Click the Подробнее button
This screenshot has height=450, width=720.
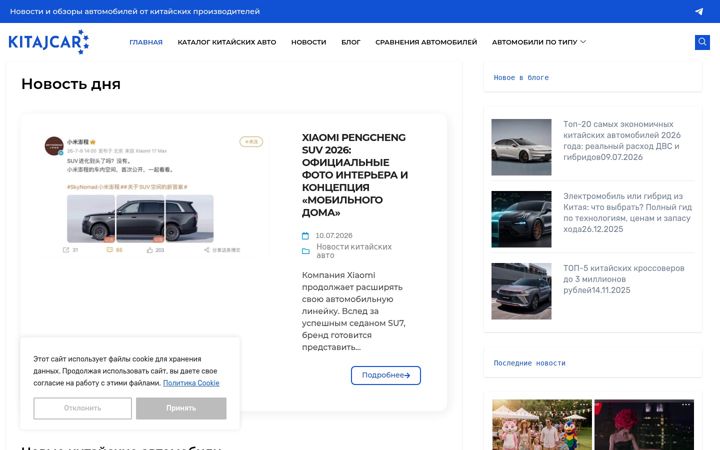click(x=386, y=375)
